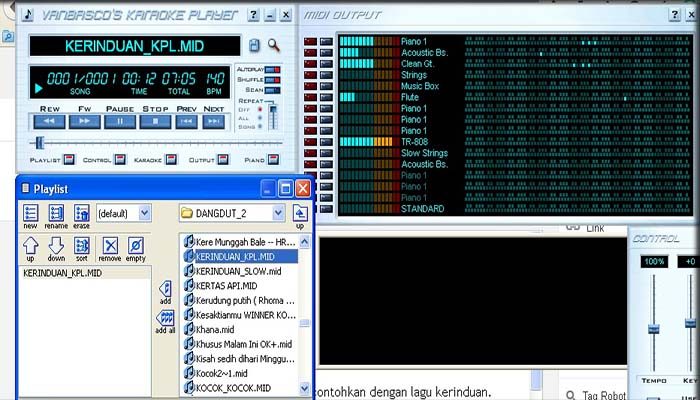The width and height of the screenshot is (700, 400).
Task: Go up one folder level
Action: [x=300, y=217]
